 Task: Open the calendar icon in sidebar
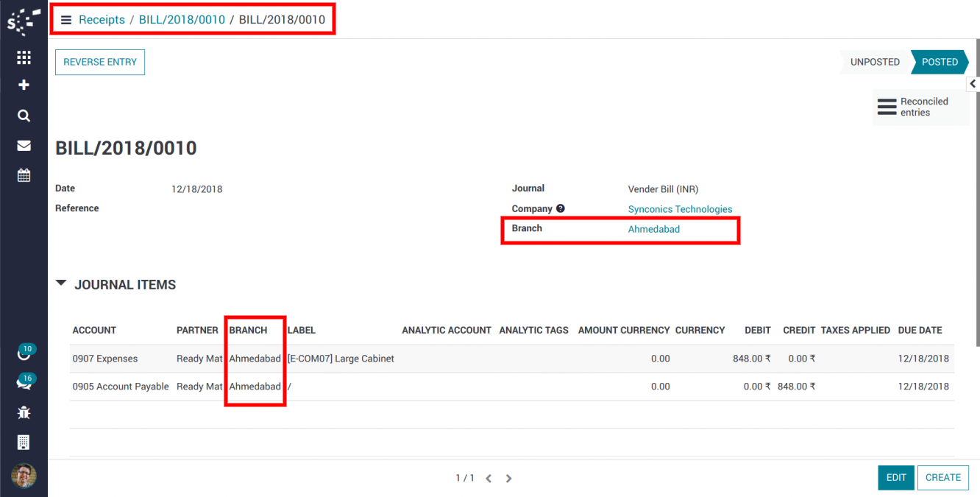click(x=24, y=175)
